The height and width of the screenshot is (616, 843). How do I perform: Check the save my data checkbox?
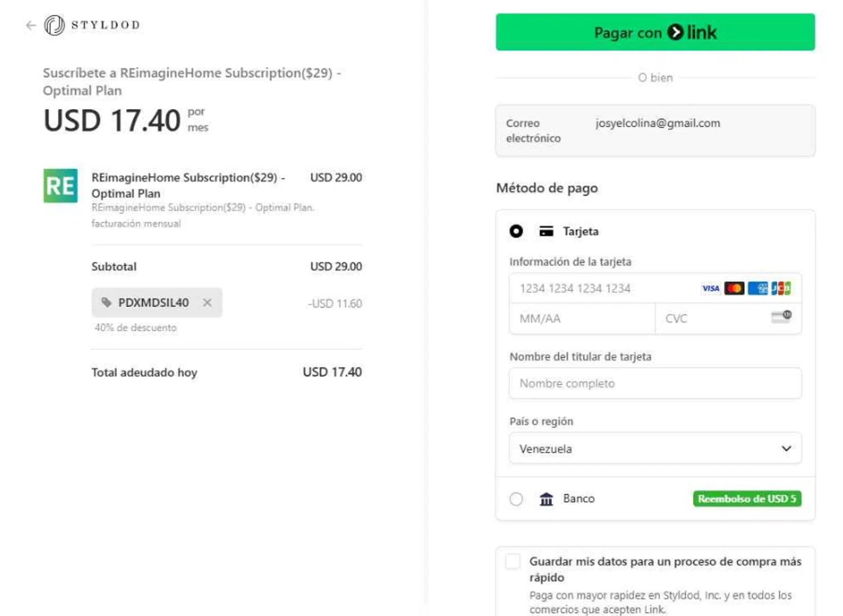pyautogui.click(x=513, y=561)
